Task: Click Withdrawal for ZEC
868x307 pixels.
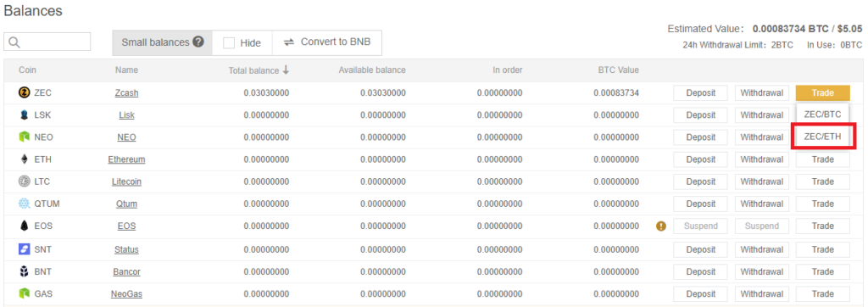Action: pos(762,92)
